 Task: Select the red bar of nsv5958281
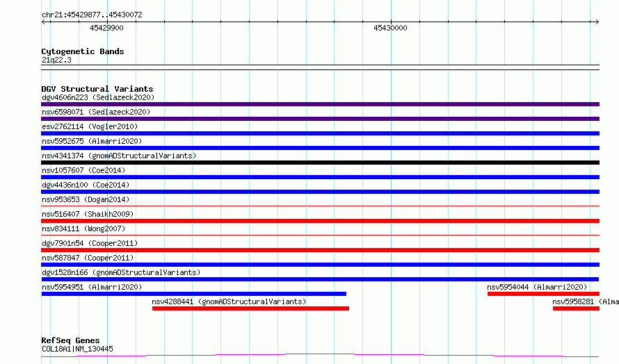pyautogui.click(x=577, y=308)
